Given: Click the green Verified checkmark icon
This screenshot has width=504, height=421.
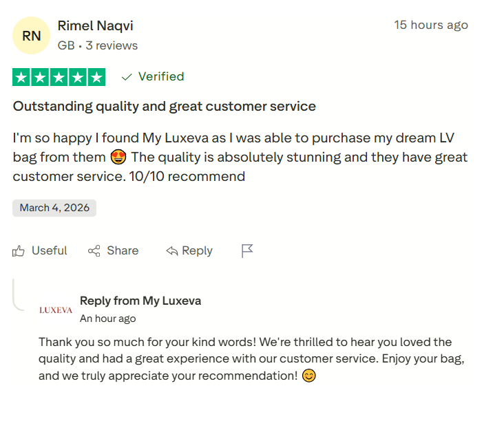Looking at the screenshot, I should tap(127, 77).
